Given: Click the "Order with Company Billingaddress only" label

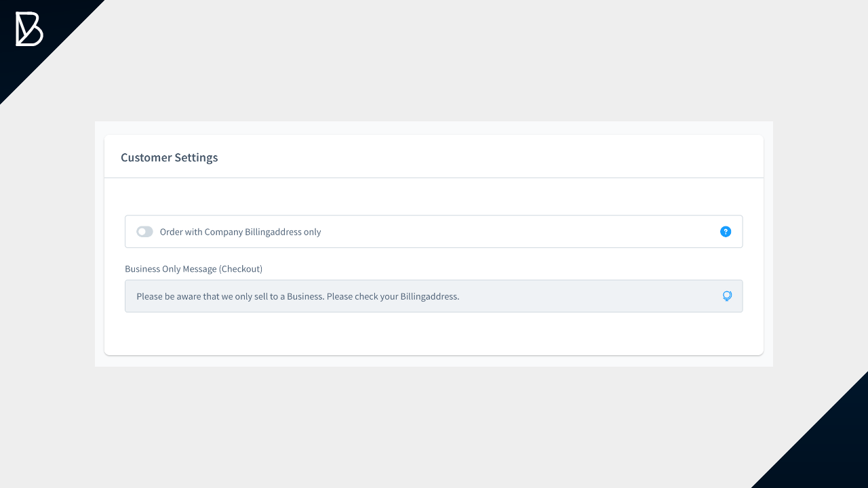Looking at the screenshot, I should (240, 232).
